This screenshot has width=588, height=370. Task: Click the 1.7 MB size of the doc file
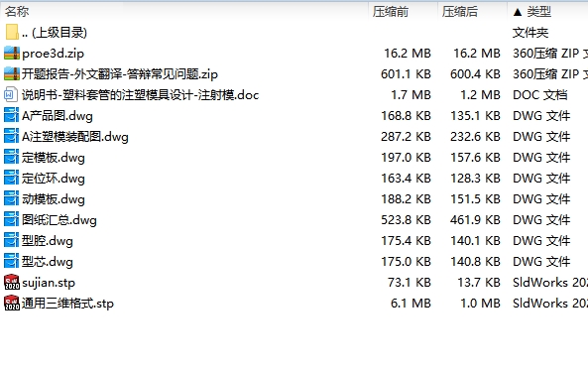coord(411,95)
